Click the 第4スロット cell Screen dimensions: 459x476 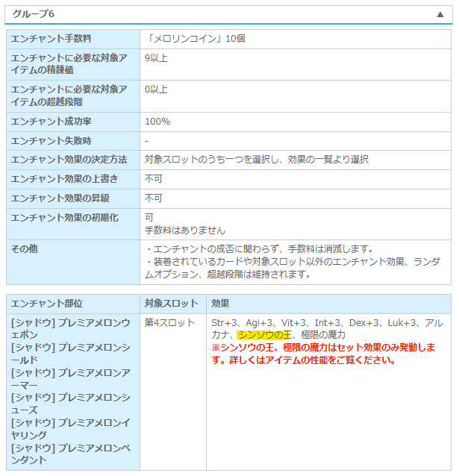point(173,392)
